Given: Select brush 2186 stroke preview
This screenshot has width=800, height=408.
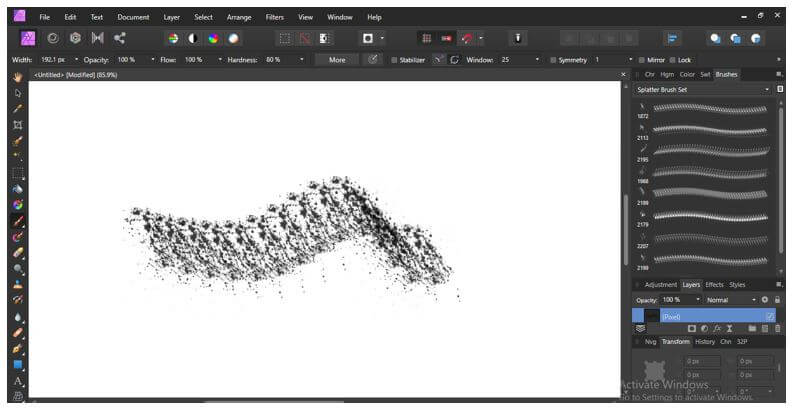Looking at the screenshot, I should click(710, 194).
